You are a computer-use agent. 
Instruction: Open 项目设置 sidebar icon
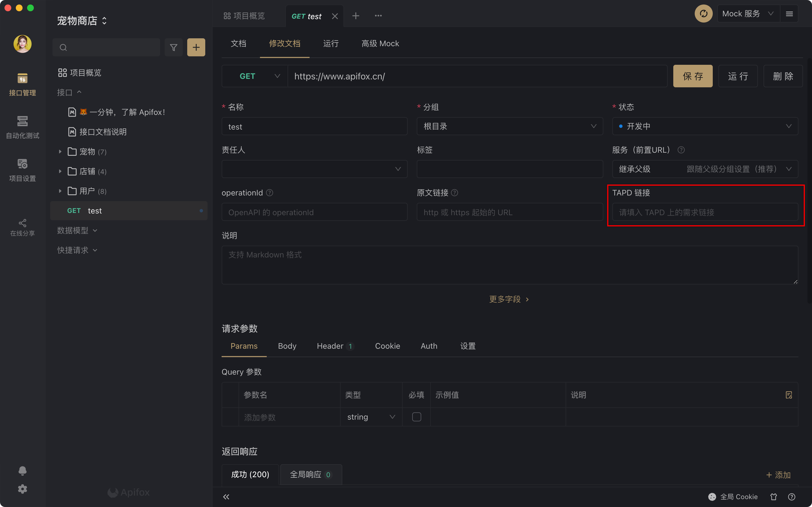(x=23, y=170)
